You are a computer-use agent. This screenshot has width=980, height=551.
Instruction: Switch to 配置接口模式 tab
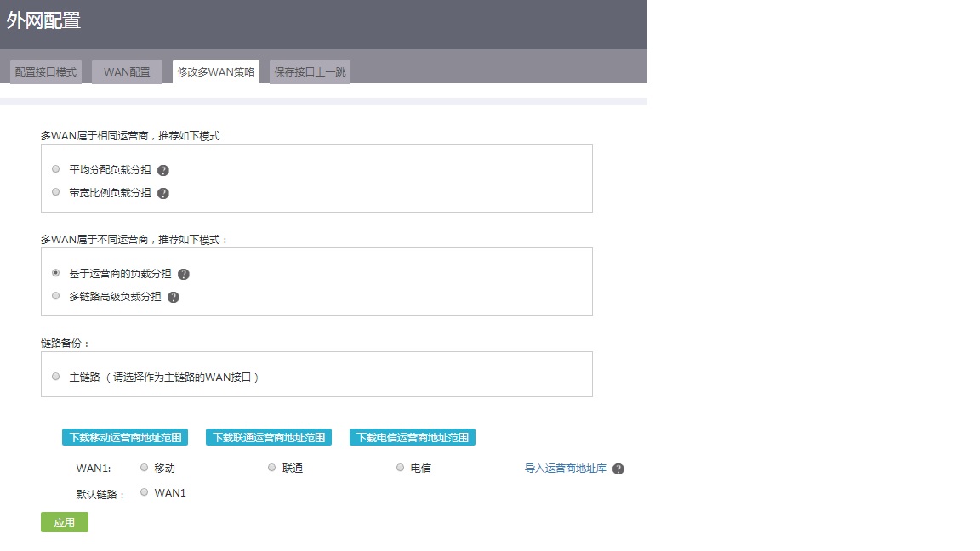(x=46, y=71)
